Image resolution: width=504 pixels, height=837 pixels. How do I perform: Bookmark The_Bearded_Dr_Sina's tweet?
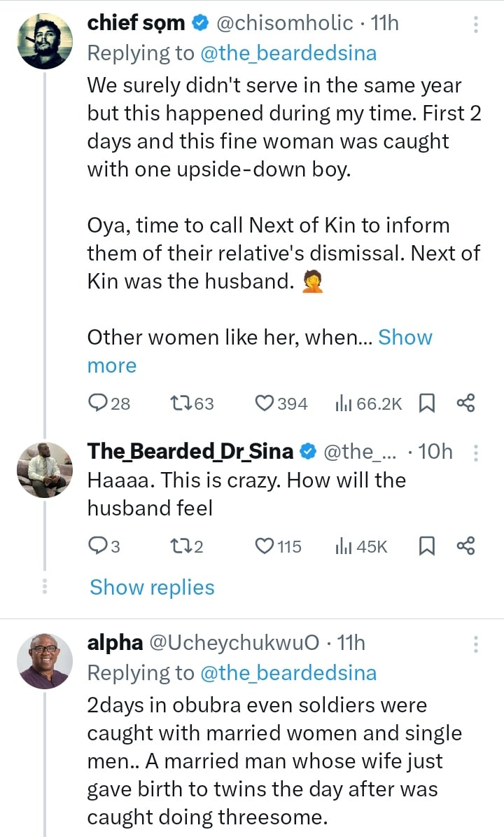(x=426, y=546)
